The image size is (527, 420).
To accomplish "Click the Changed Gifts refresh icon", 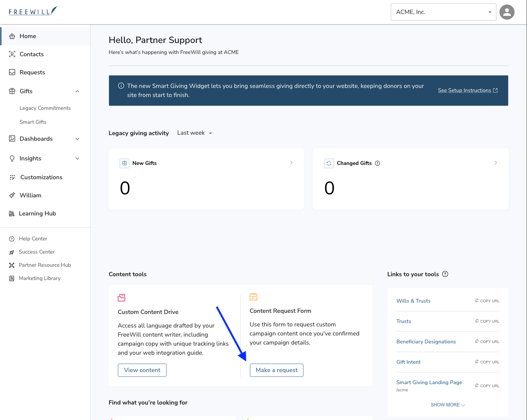I will tap(329, 163).
